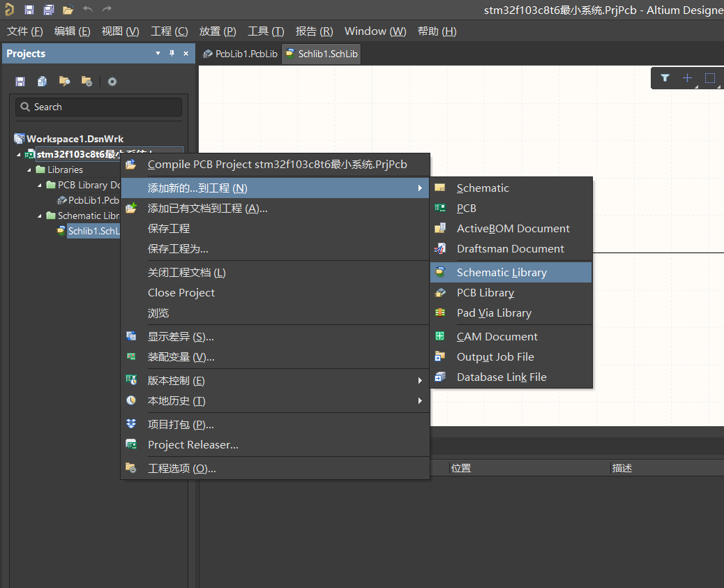Image resolution: width=724 pixels, height=588 pixels.
Task: Open the 编辑 (E) menu
Action: click(72, 31)
